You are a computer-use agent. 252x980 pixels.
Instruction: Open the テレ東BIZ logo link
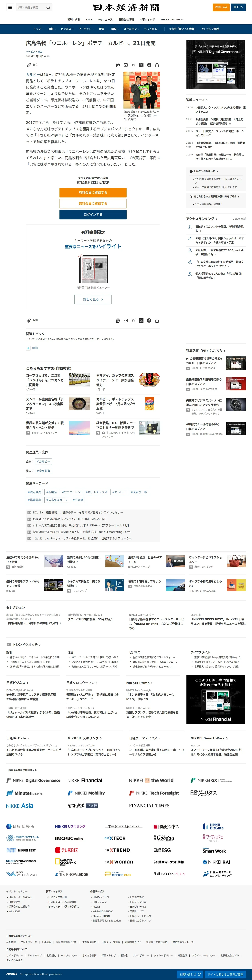pos(66,850)
